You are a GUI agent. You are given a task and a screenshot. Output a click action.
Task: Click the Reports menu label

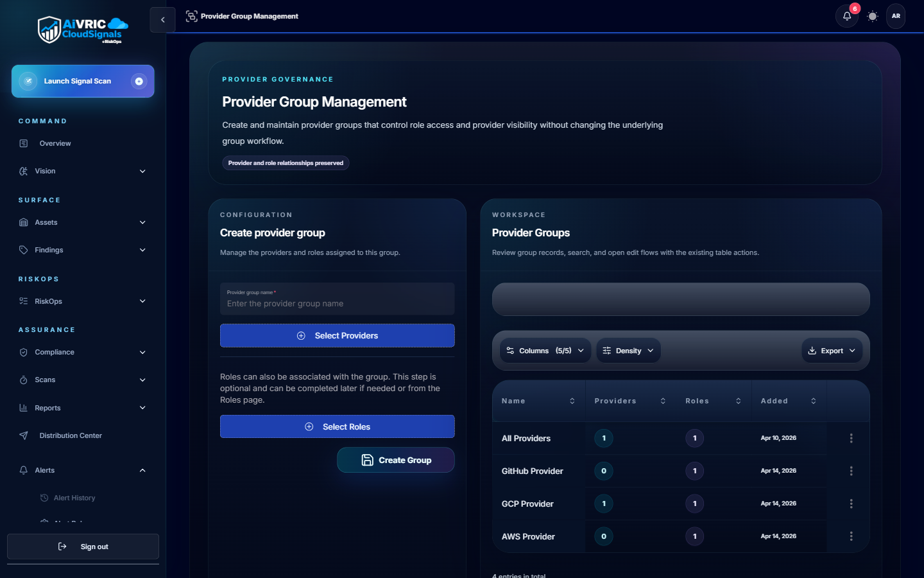click(x=47, y=408)
